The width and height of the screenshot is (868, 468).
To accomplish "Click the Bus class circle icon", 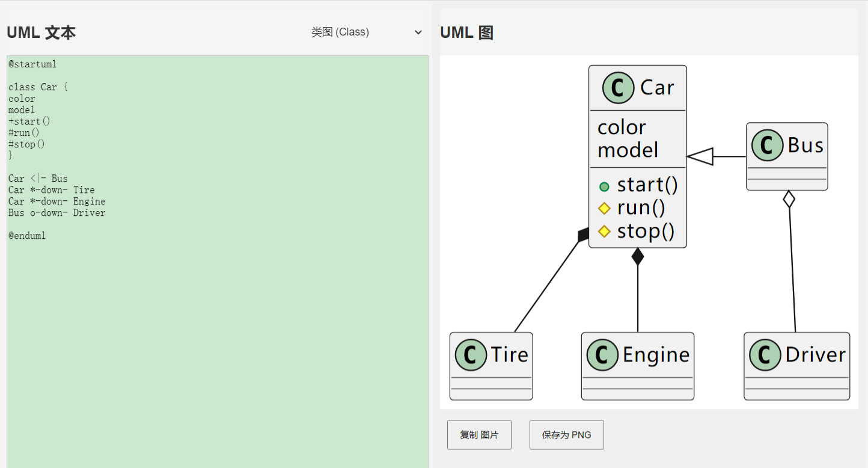I will point(768,146).
